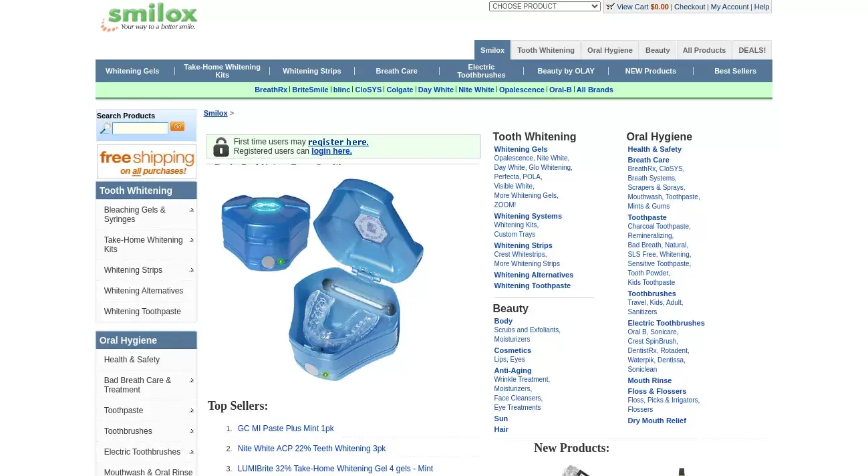868x476 pixels.
Task: Click the magnifying glass search icon
Action: (x=105, y=128)
